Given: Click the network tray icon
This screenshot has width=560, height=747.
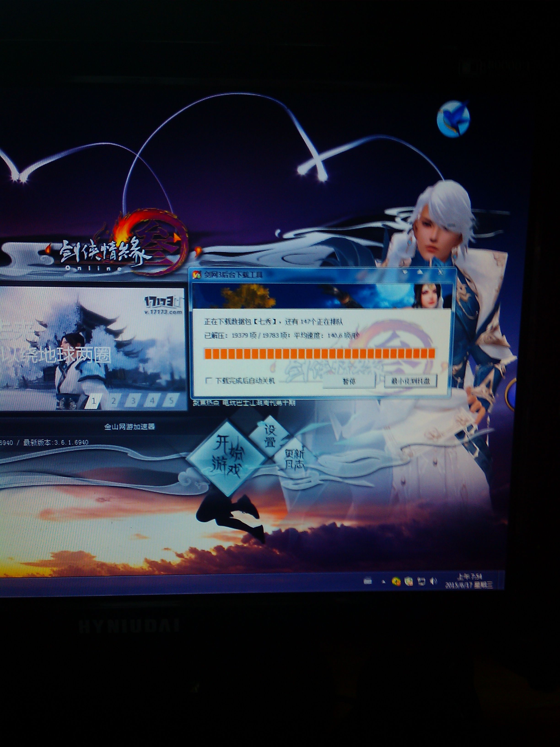Looking at the screenshot, I should 421,581.
